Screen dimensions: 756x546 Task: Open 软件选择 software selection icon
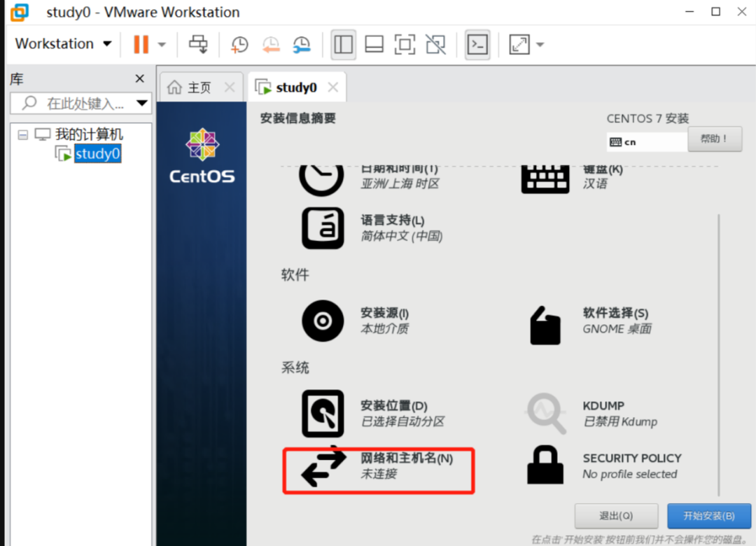(545, 325)
